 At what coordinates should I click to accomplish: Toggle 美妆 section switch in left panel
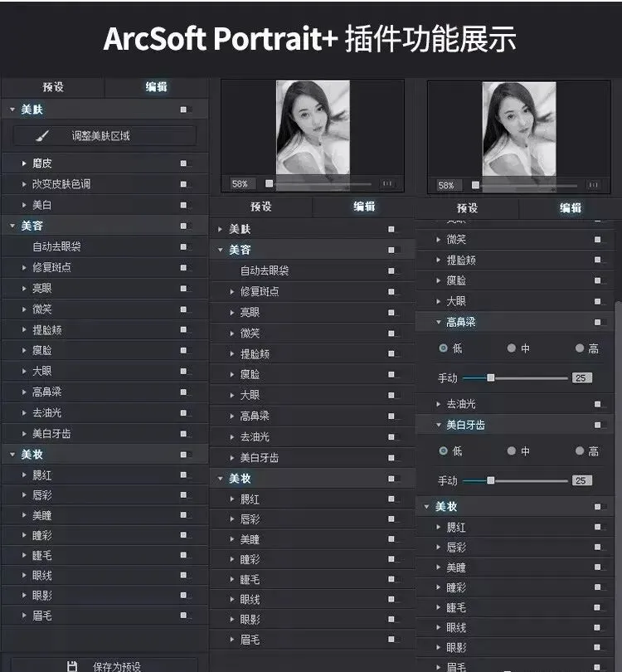coord(185,455)
